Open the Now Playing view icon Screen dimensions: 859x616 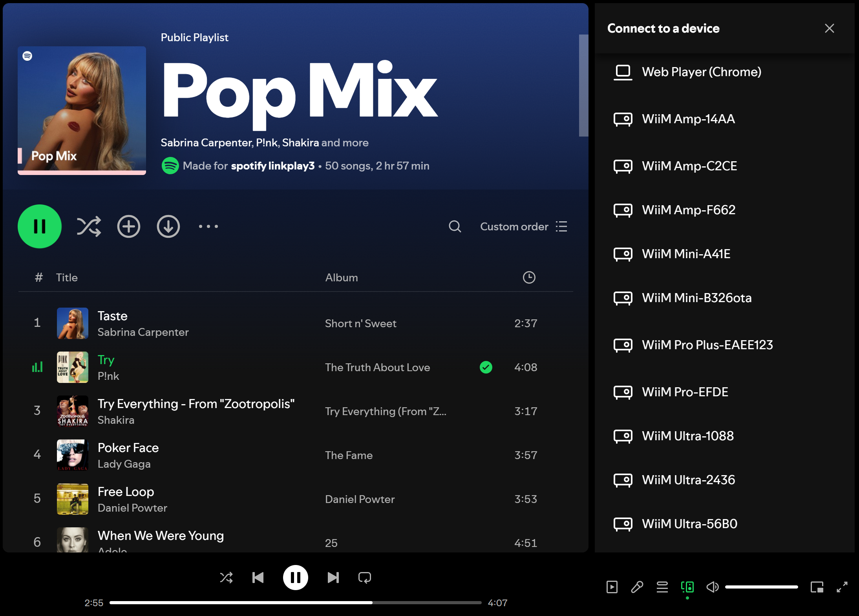[612, 587]
